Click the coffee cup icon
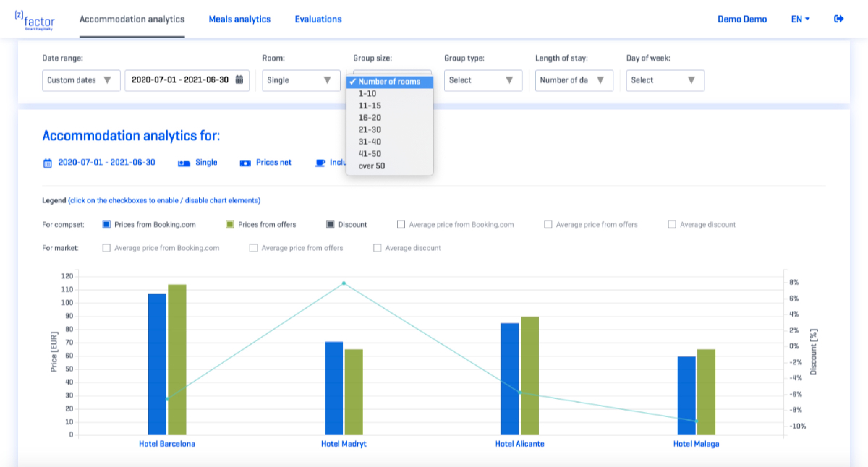 pyautogui.click(x=320, y=163)
